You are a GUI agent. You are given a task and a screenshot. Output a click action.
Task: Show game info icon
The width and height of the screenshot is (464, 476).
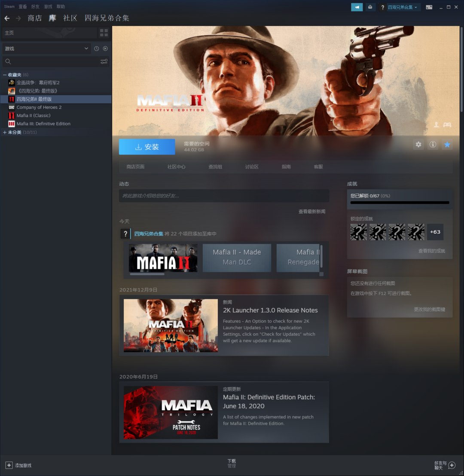tap(433, 145)
